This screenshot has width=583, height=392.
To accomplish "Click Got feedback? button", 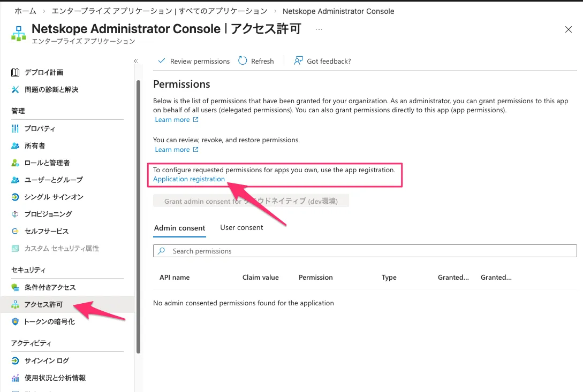I will (x=322, y=61).
